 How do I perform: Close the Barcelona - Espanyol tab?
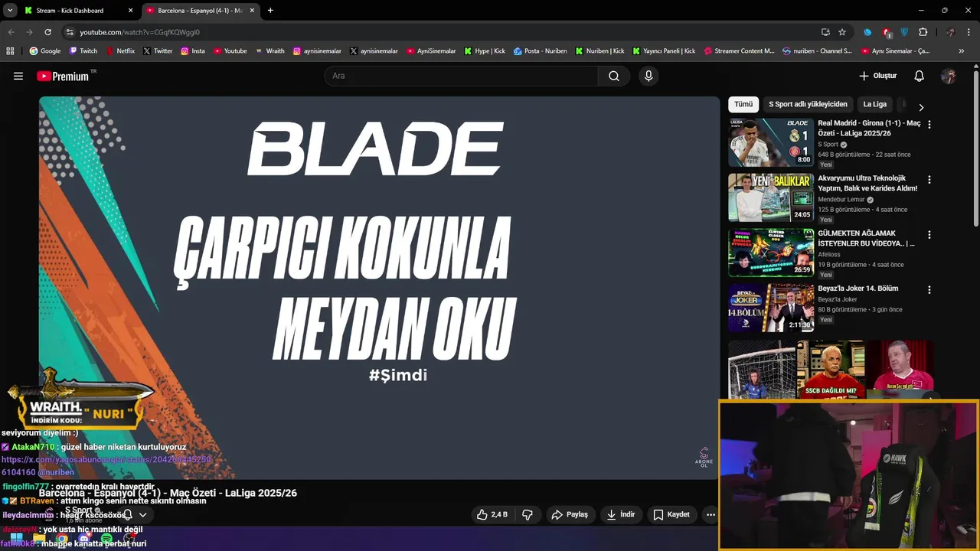pos(252,11)
